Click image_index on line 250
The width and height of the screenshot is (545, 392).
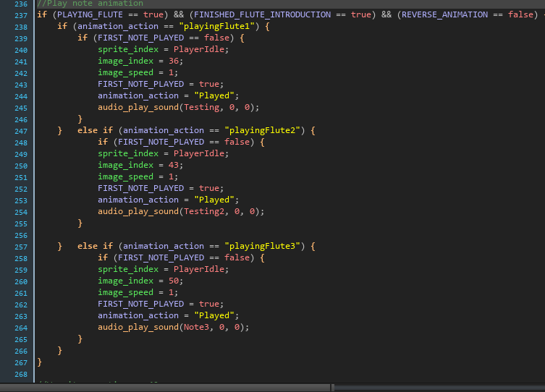(125, 166)
